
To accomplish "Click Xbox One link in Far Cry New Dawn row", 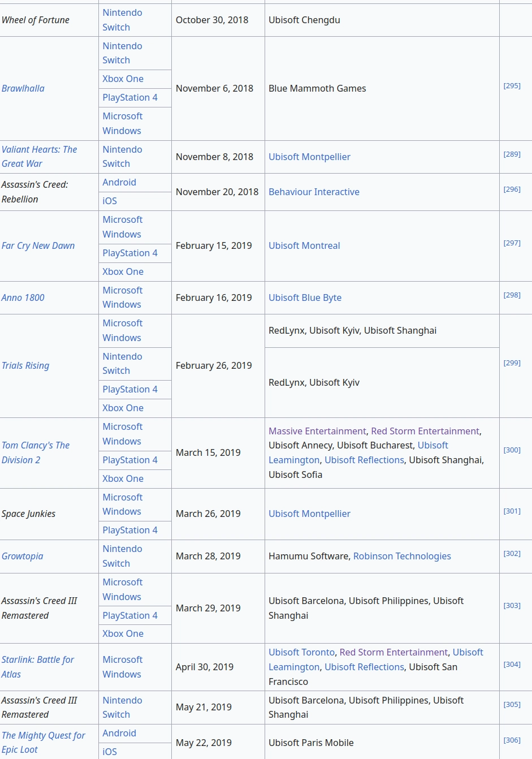I will (123, 271).
